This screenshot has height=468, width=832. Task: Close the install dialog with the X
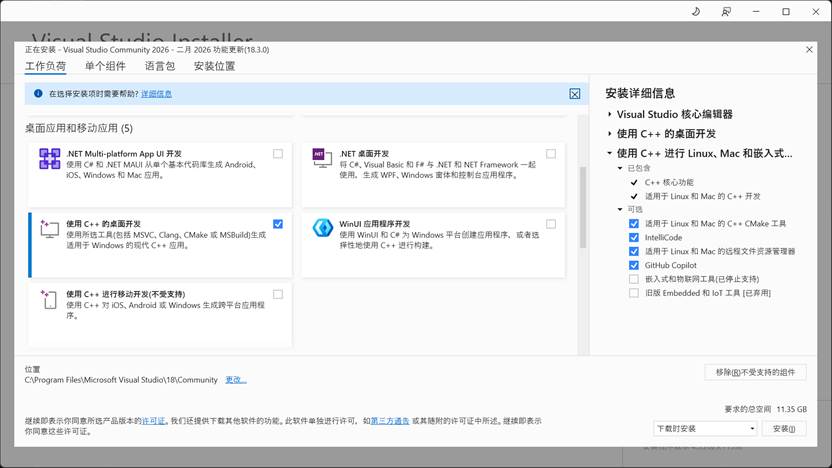pyautogui.click(x=809, y=49)
